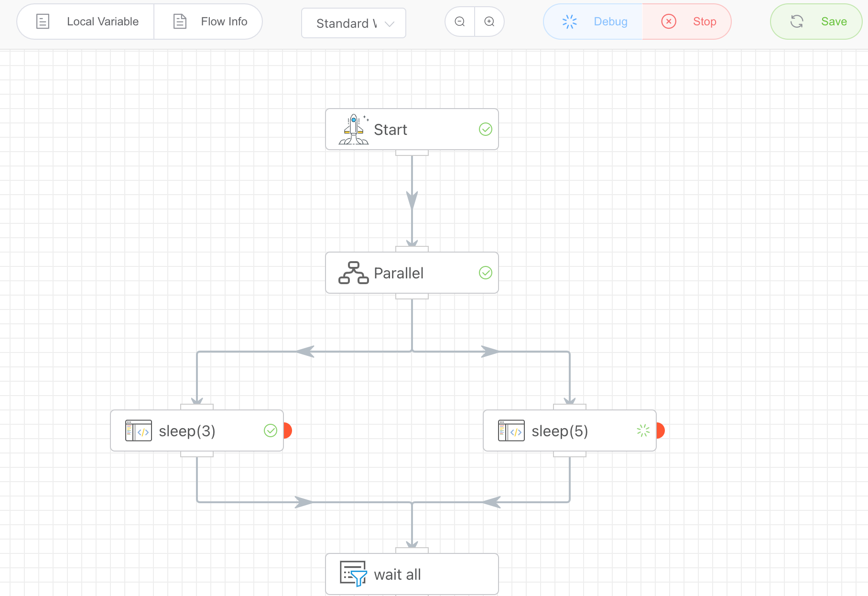Save the current flow
The width and height of the screenshot is (868, 596).
point(816,22)
